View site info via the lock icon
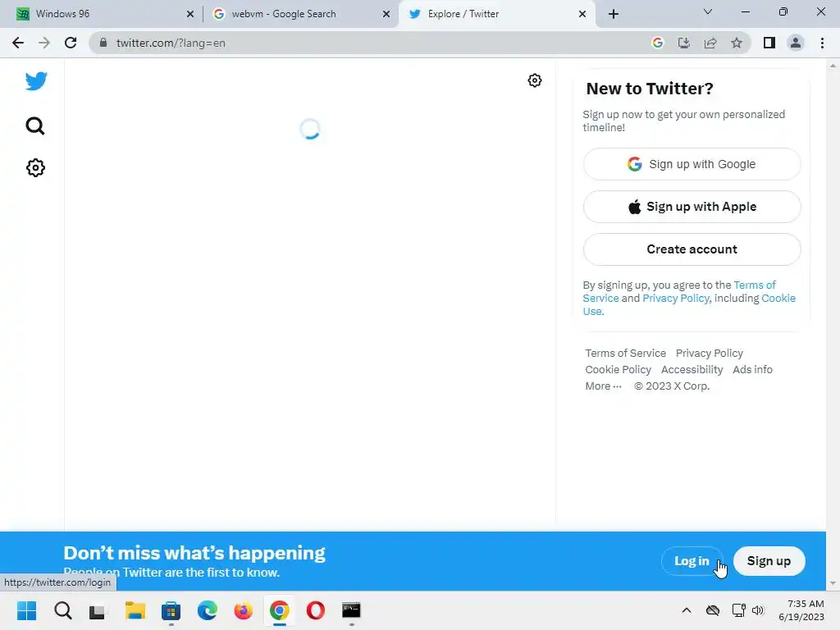Screen dimensions: 840x630 tap(103, 43)
